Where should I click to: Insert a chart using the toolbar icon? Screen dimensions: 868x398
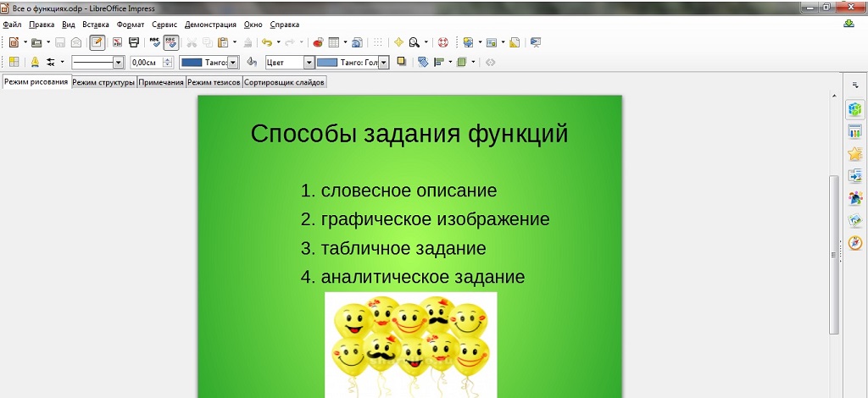tap(318, 42)
